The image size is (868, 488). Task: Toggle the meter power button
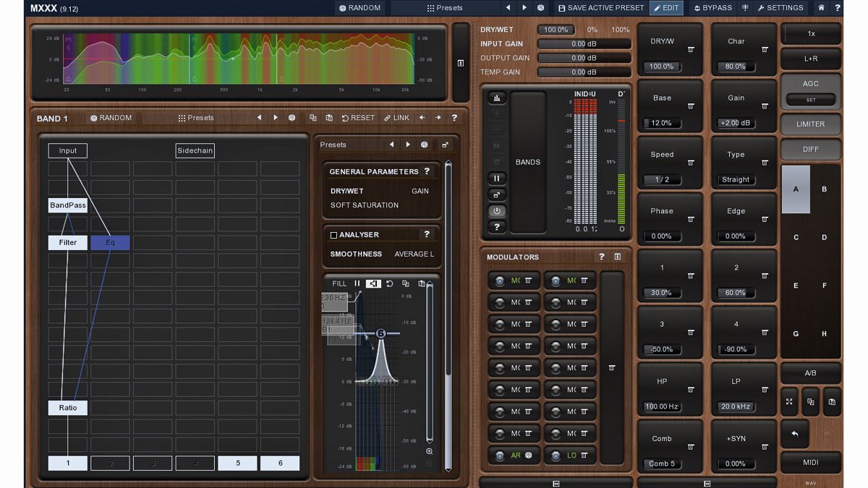(497, 211)
